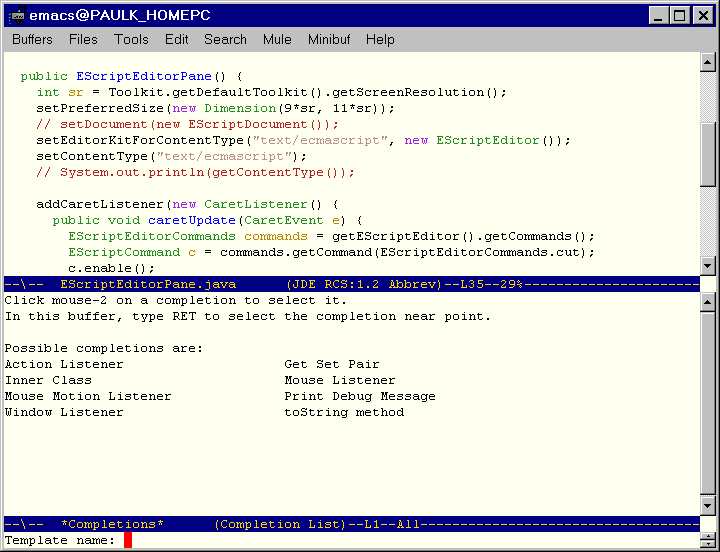This screenshot has height=552, width=720.
Task: Open the Minibuf menu
Action: click(329, 39)
